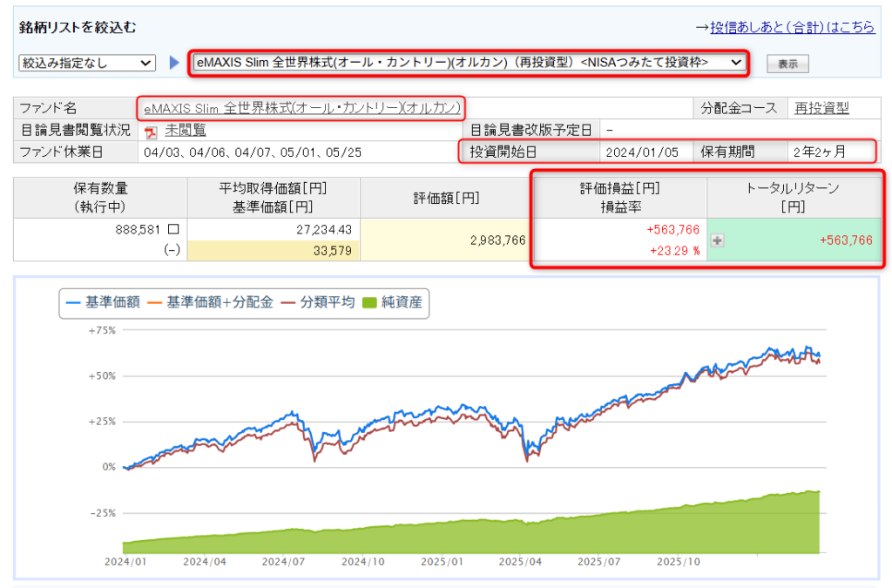Screen dimensions: 892x588
Task: Click the トータルリターン column header
Action: [x=793, y=198]
